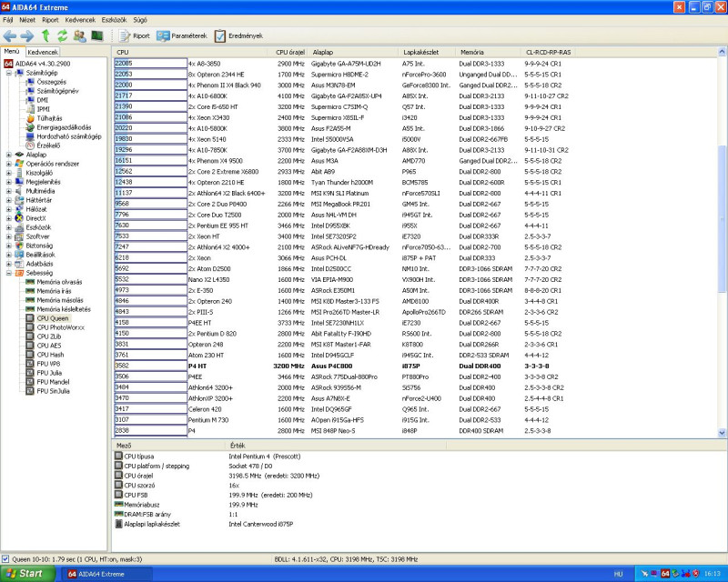
Task: Select Összegzés in the tree
Action: click(x=46, y=82)
